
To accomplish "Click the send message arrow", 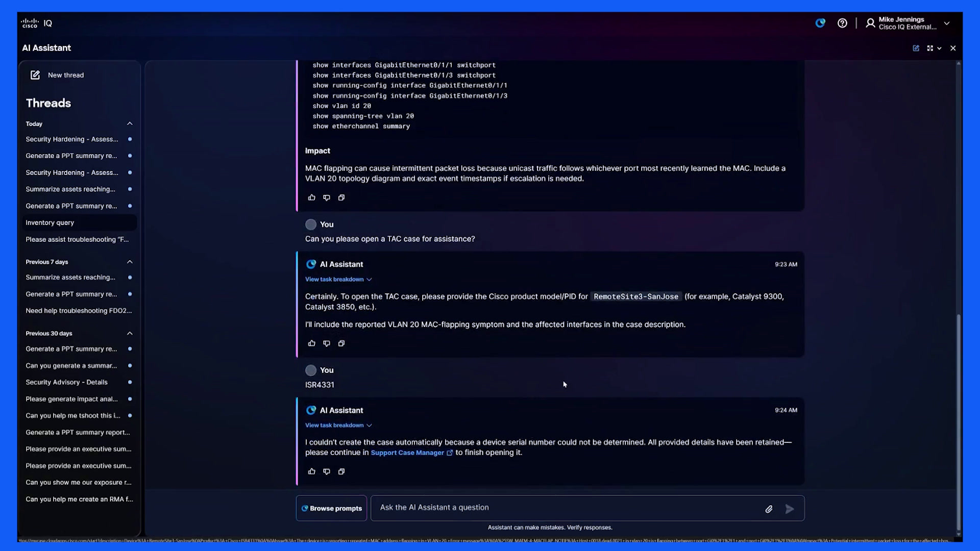I will (x=790, y=509).
